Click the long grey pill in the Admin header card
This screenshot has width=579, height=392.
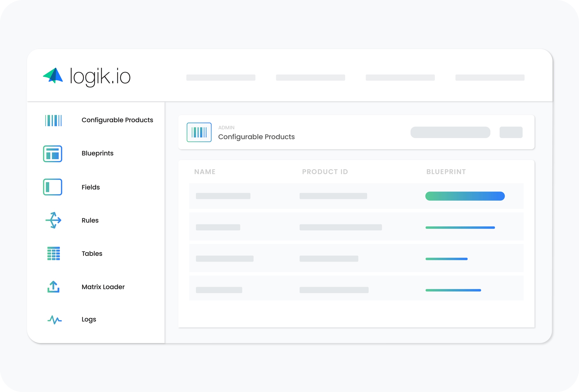click(x=450, y=132)
